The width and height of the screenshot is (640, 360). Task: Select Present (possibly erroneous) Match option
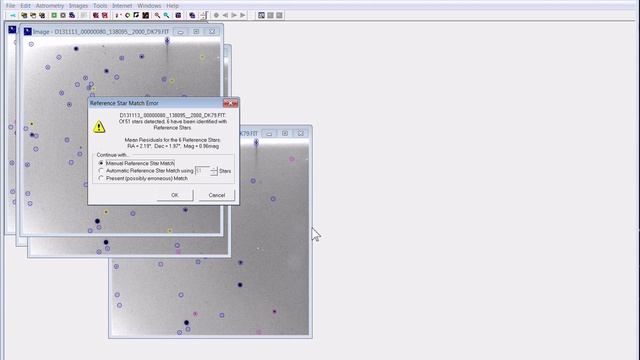101,178
